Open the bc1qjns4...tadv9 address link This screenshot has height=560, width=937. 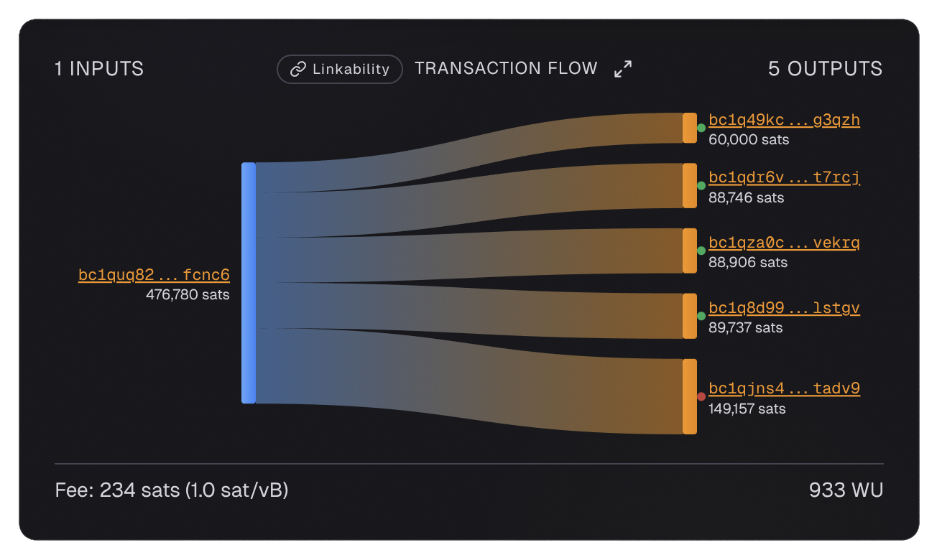pyautogui.click(x=784, y=388)
